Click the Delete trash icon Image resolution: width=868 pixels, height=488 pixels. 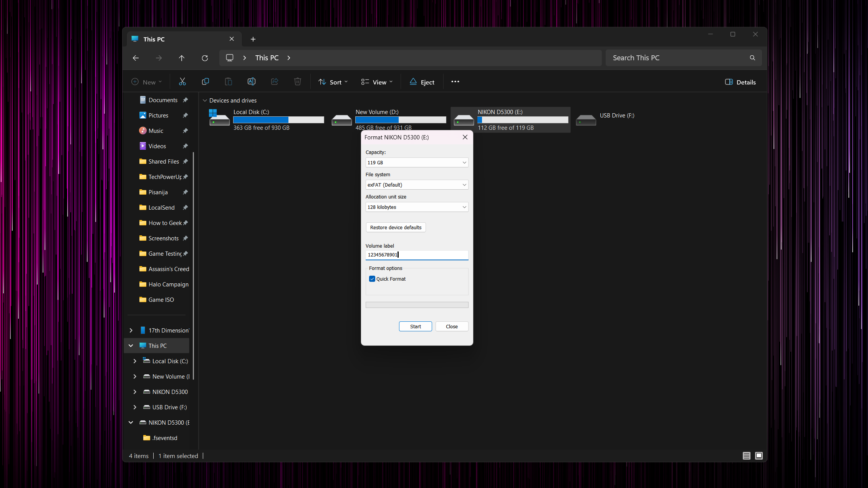click(x=298, y=82)
